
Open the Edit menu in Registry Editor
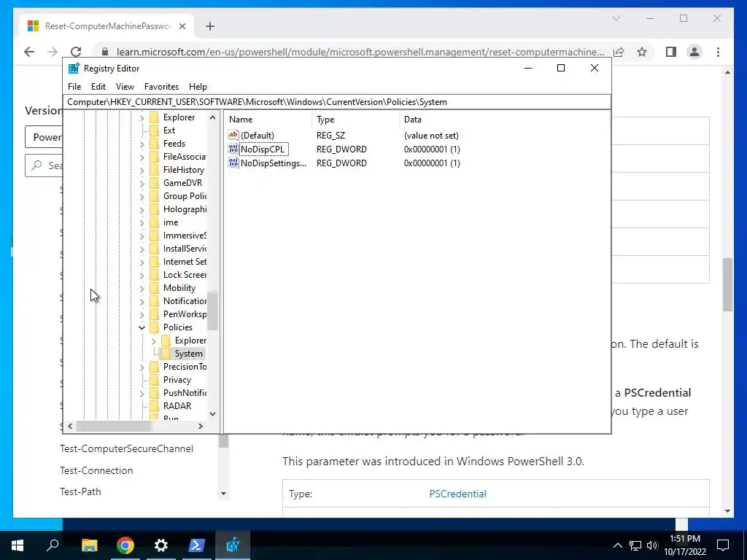point(98,87)
